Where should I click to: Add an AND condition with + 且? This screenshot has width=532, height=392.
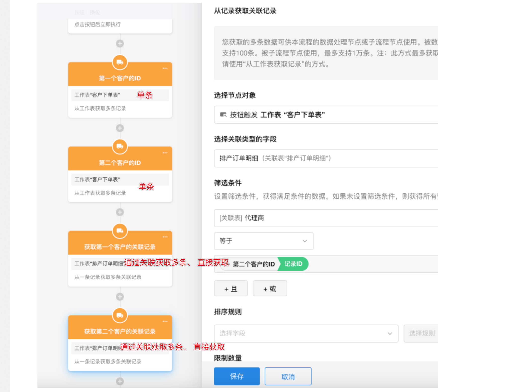(231, 289)
